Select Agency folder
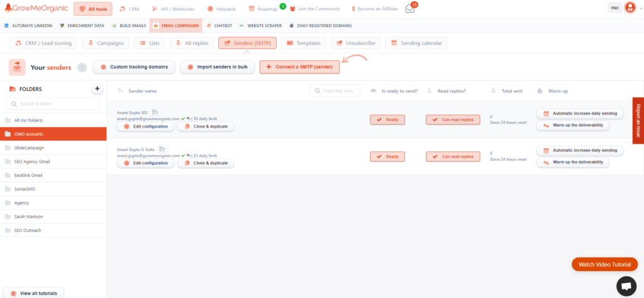The width and height of the screenshot is (644, 298). [x=53, y=203]
